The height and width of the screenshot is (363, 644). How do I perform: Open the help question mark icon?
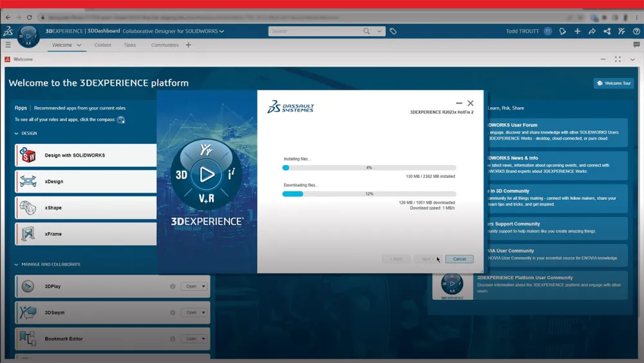pyautogui.click(x=636, y=31)
